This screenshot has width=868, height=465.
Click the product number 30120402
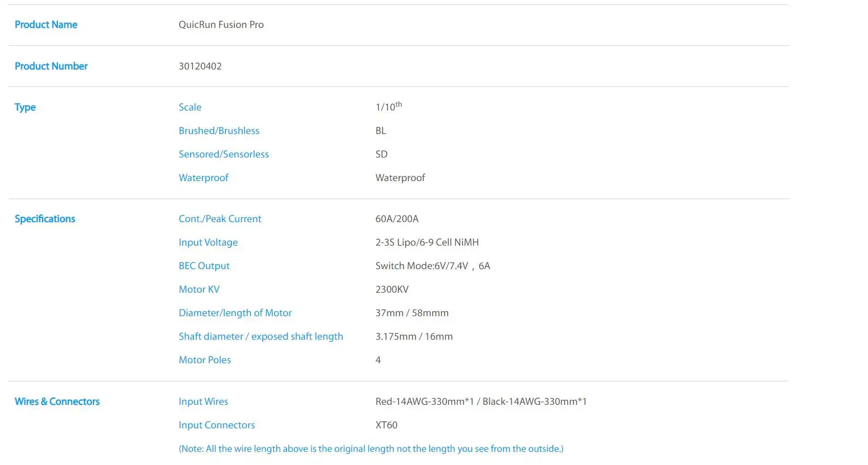point(200,66)
